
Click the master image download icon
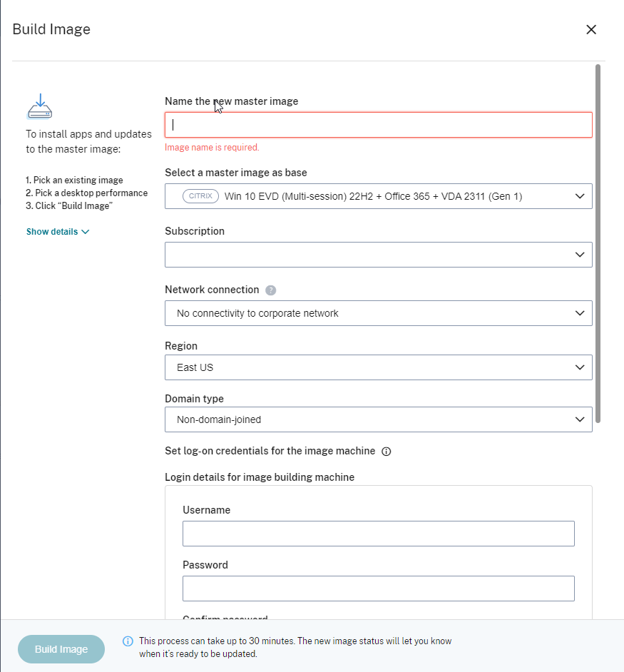point(40,106)
